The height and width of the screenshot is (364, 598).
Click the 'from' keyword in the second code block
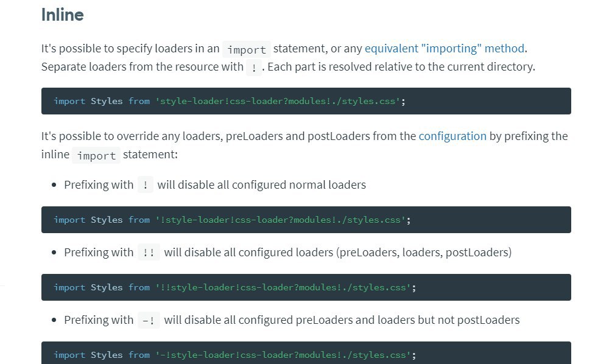139,220
